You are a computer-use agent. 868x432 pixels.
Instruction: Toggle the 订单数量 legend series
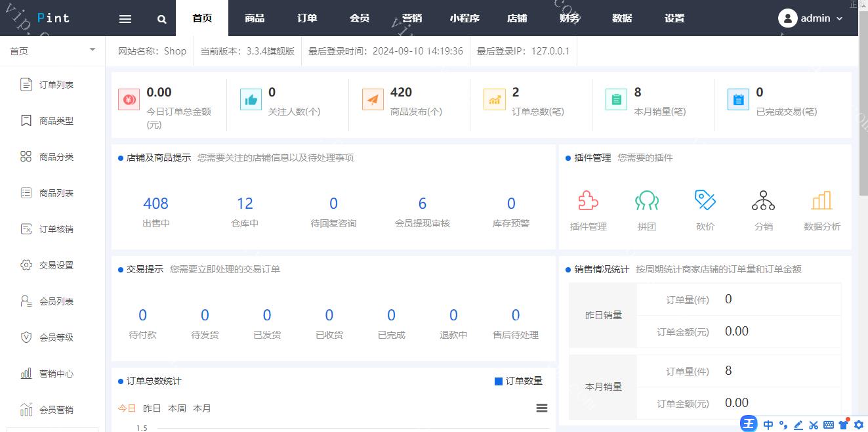(x=518, y=381)
